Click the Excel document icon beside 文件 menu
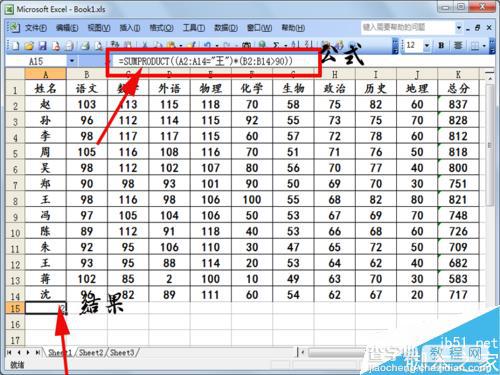This screenshot has width=500, height=375. (x=14, y=27)
